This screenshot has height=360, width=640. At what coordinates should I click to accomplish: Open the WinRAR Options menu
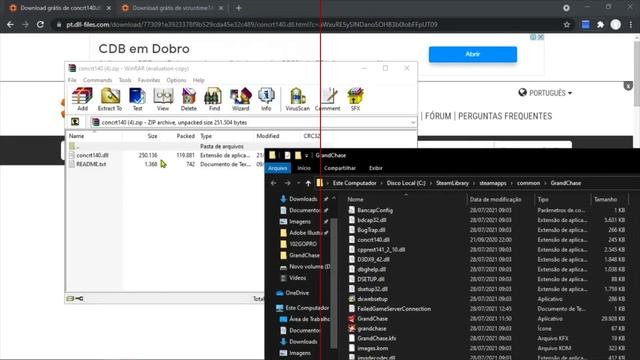[x=176, y=80]
